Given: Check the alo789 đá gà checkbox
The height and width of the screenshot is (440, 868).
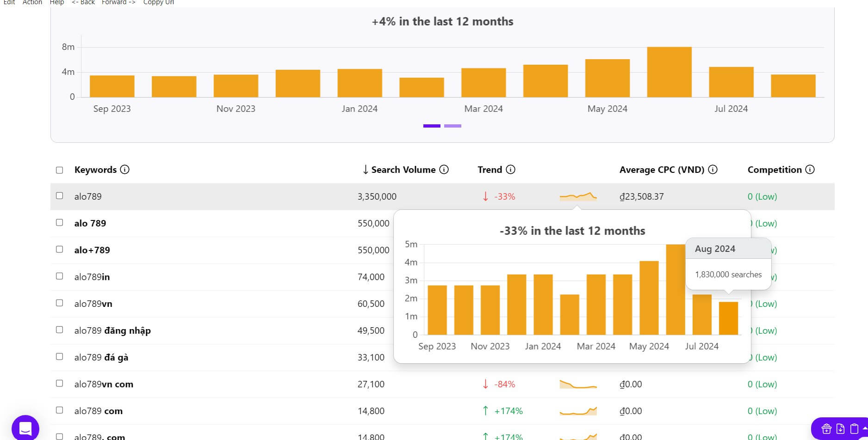Looking at the screenshot, I should click(59, 357).
